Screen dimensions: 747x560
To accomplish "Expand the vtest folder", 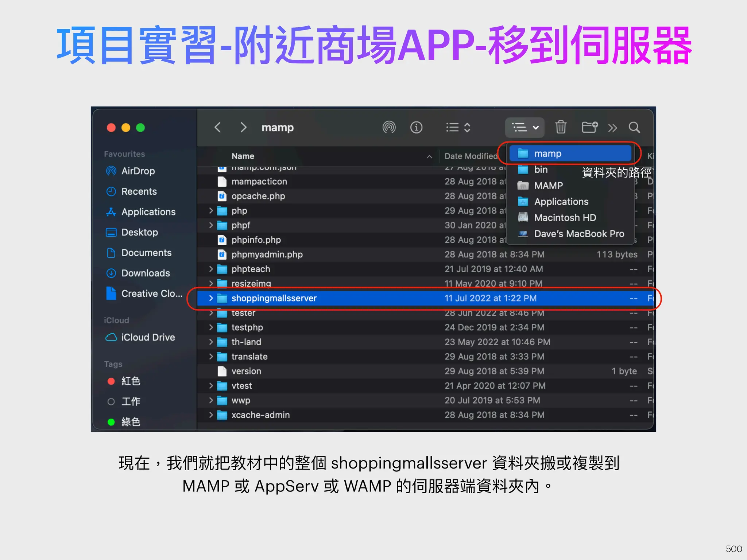I will point(211,385).
